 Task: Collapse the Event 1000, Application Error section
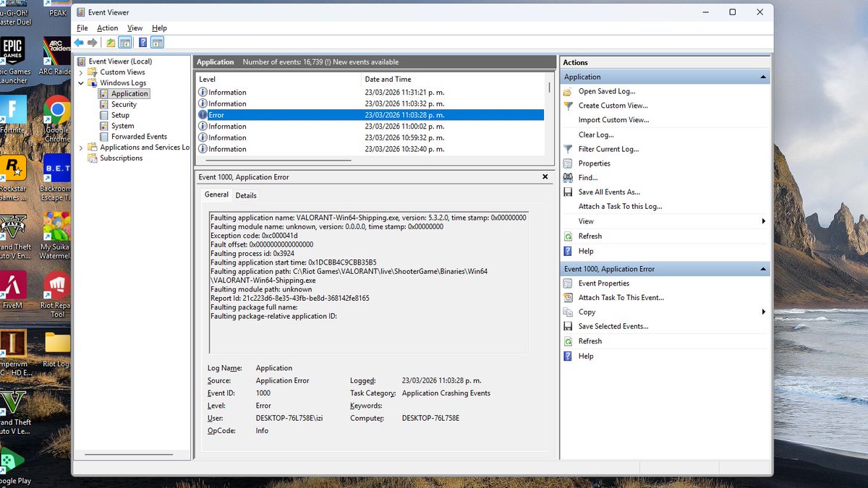pos(762,269)
